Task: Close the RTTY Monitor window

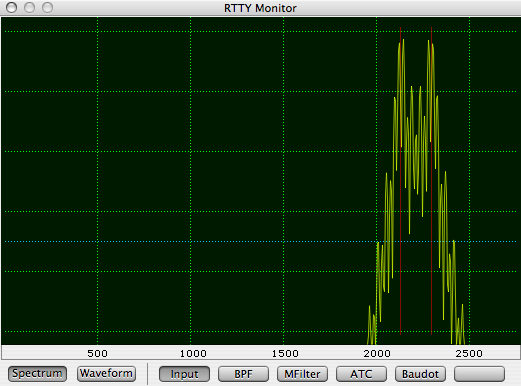Action: 12,7
